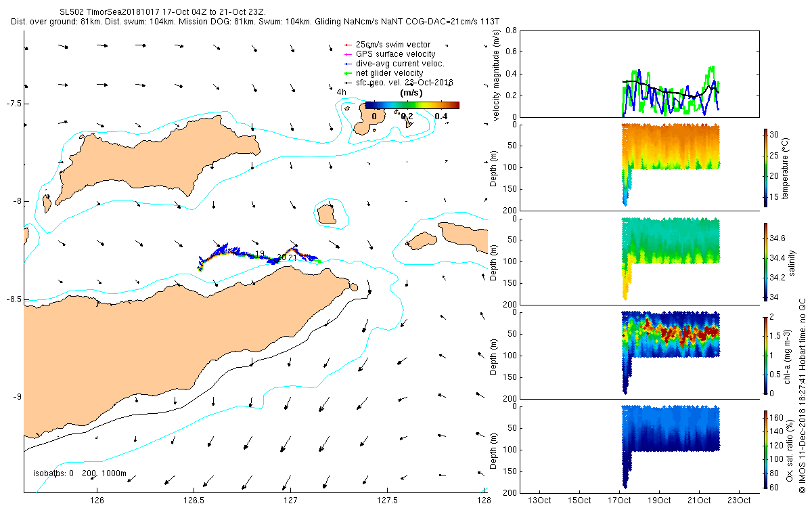
Task: Click the 13Oct date tick label
Action: tap(539, 500)
